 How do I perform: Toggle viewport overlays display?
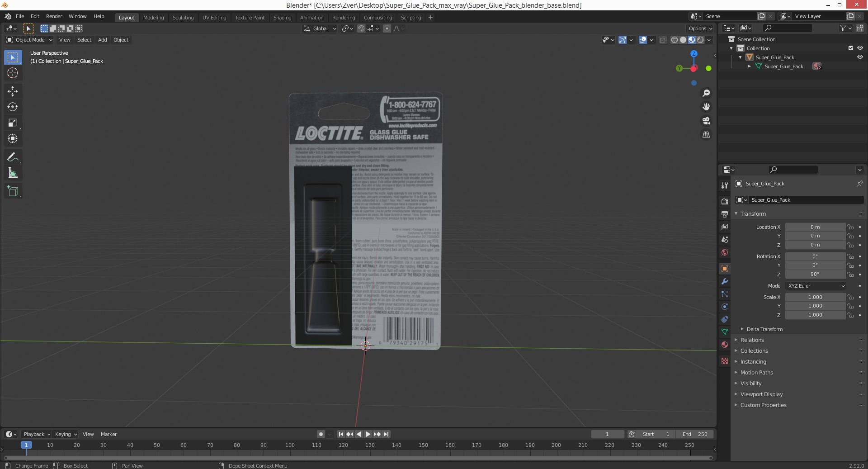pos(643,40)
